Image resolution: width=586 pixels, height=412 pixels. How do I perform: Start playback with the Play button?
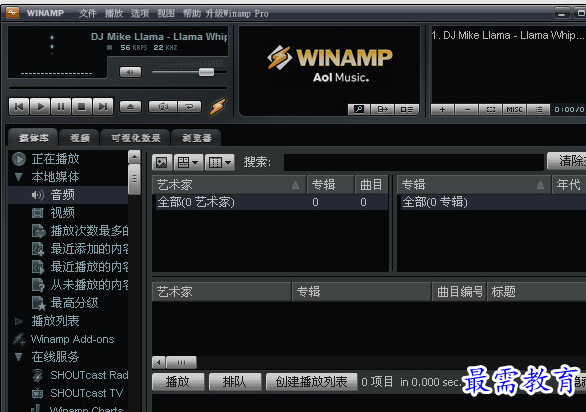pos(40,107)
